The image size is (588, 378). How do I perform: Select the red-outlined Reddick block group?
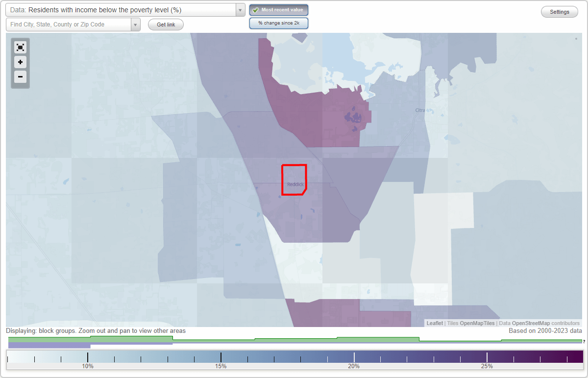(294, 180)
